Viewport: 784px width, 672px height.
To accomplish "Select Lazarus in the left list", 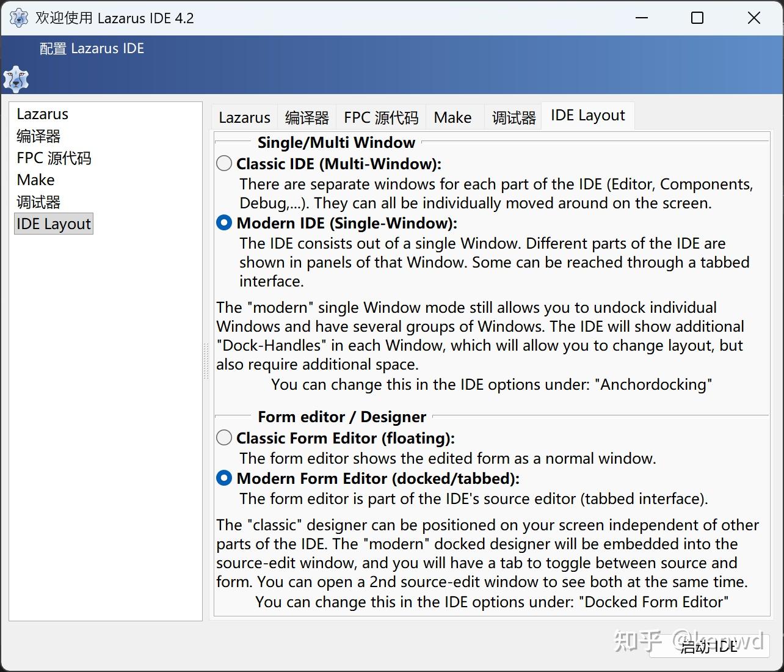I will (43, 114).
